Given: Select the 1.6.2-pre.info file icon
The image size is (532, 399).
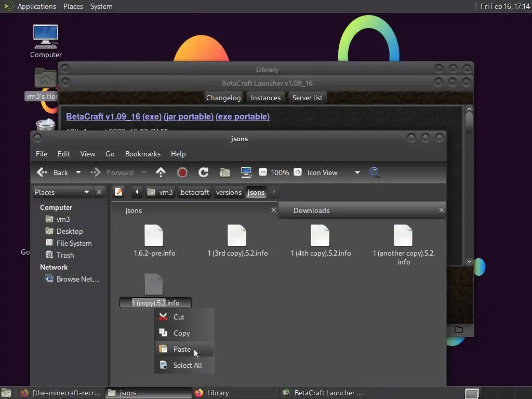Looking at the screenshot, I should pyautogui.click(x=154, y=235).
